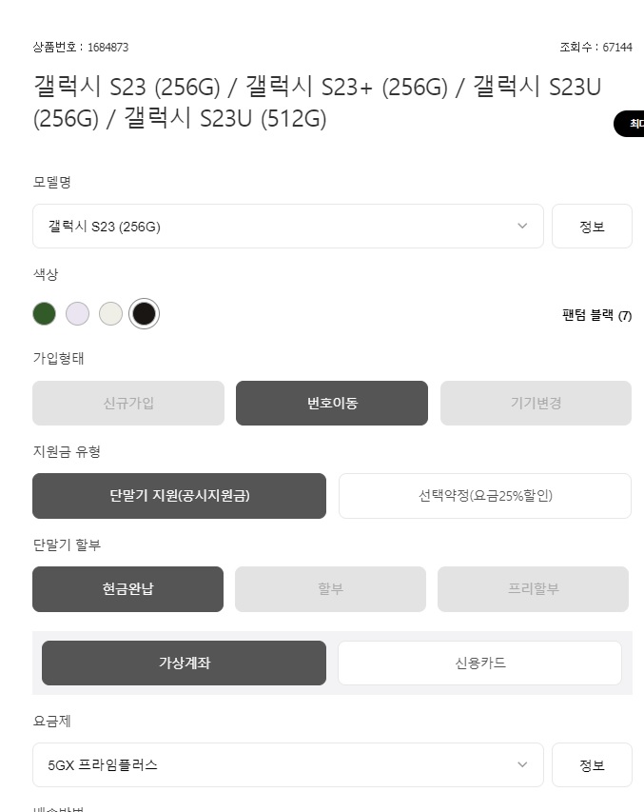This screenshot has width=644, height=812.
Task: Select 프리할부 payment plan
Action: [533, 588]
